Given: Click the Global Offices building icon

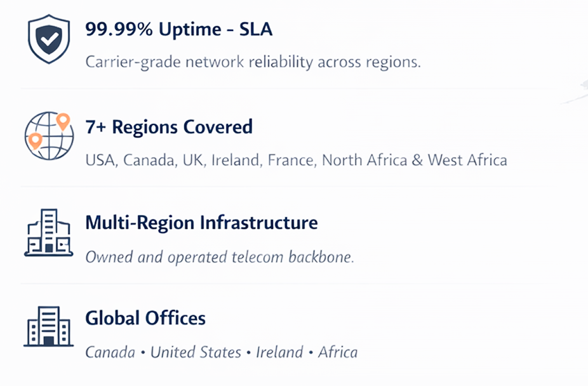Looking at the screenshot, I should (x=48, y=326).
